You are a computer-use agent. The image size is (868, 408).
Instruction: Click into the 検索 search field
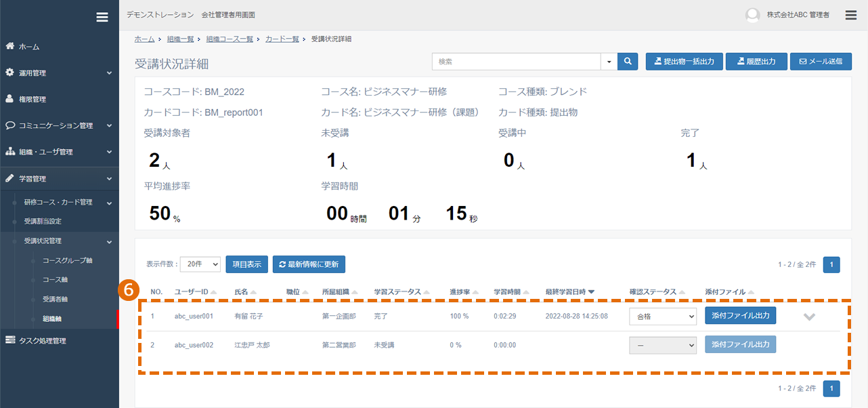[x=516, y=61]
